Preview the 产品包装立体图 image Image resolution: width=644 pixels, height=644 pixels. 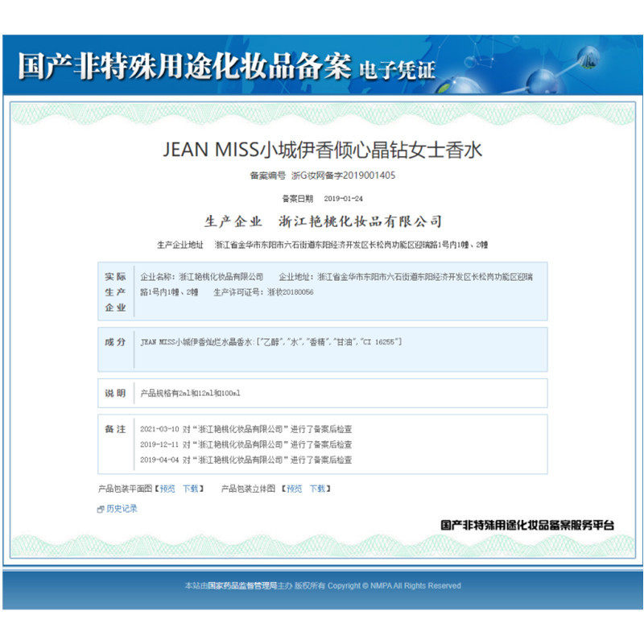pyautogui.click(x=295, y=489)
